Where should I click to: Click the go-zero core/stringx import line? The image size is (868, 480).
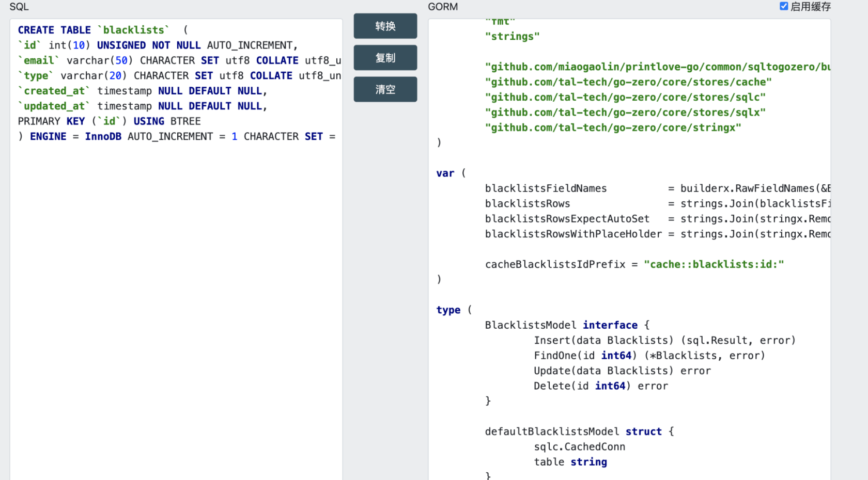coord(613,128)
